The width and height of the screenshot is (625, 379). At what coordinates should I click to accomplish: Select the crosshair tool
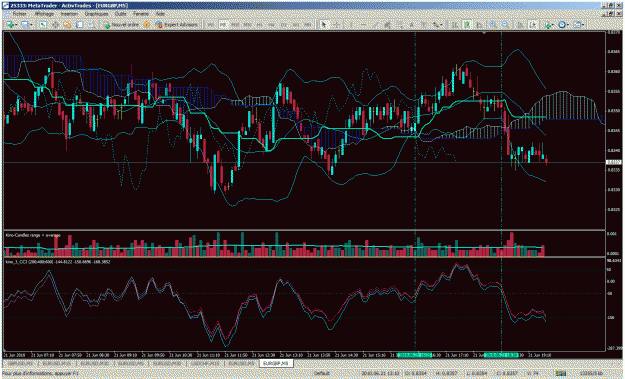[337, 25]
